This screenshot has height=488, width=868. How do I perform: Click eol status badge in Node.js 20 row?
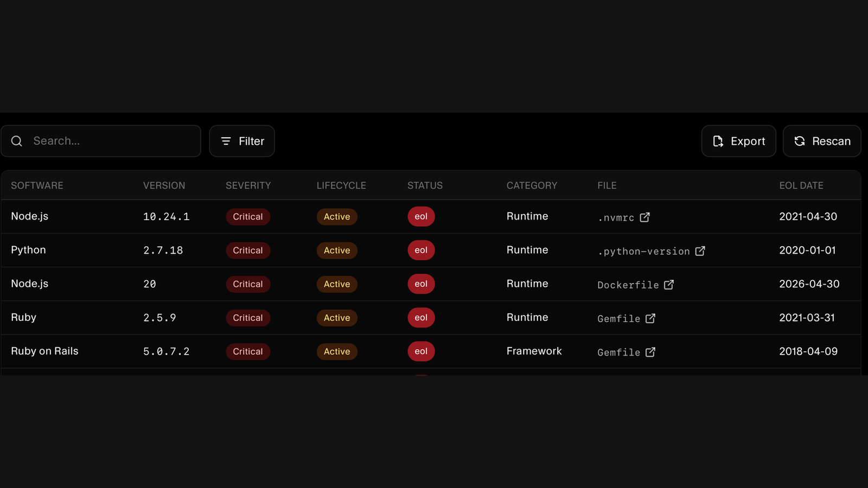tap(421, 284)
